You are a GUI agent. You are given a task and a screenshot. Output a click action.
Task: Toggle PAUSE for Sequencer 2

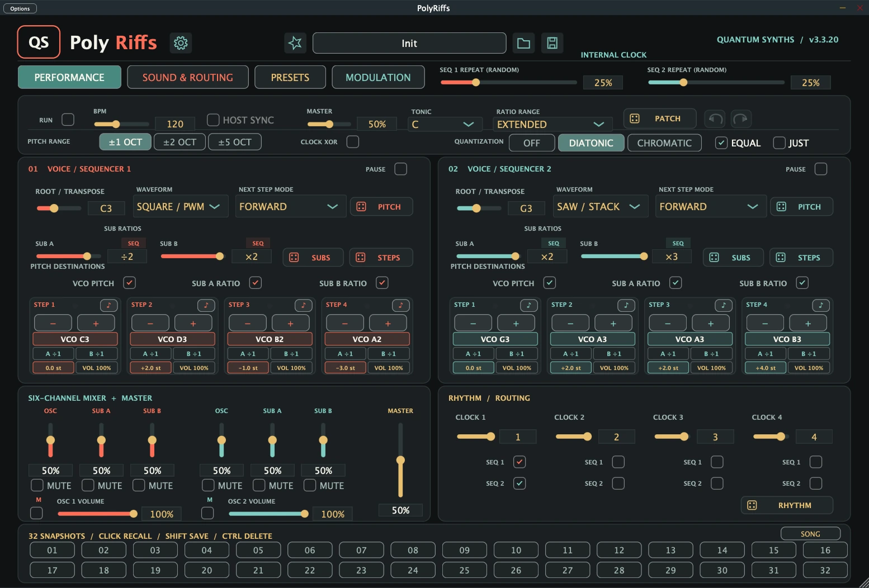pyautogui.click(x=821, y=169)
